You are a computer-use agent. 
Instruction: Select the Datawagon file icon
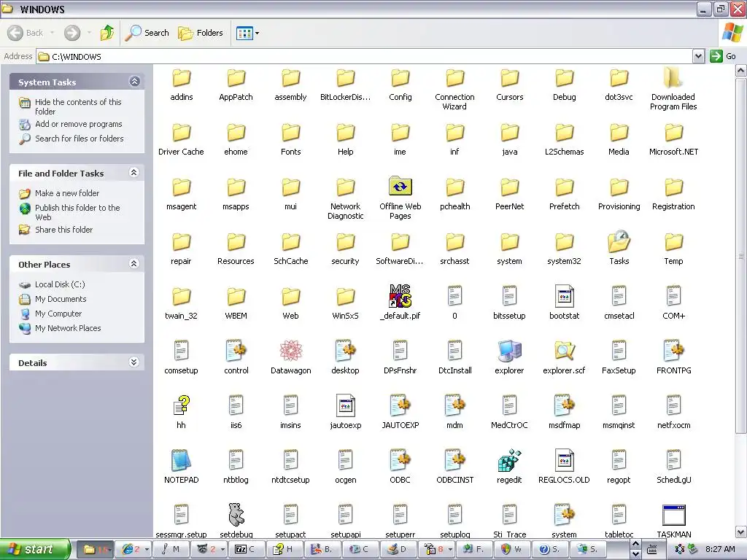pos(290,351)
